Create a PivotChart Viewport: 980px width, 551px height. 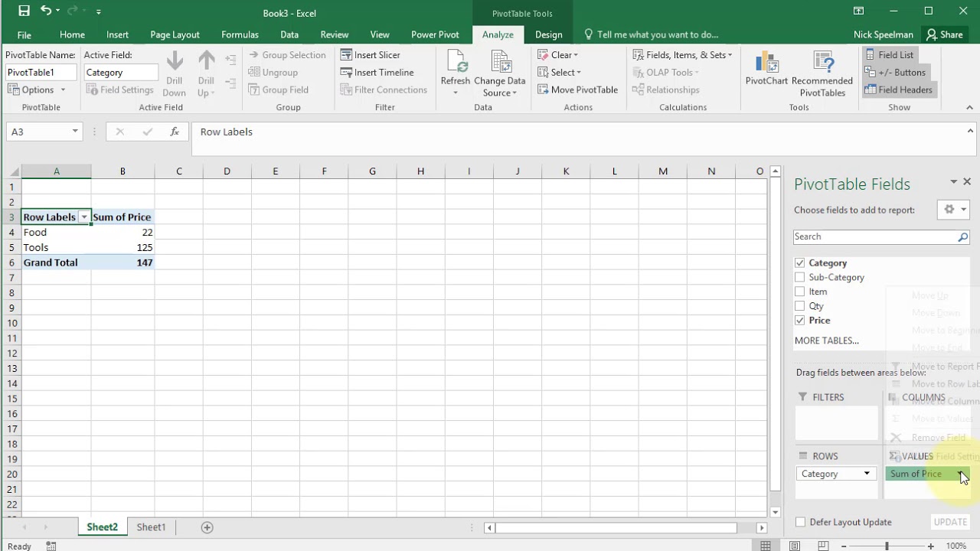[766, 69]
